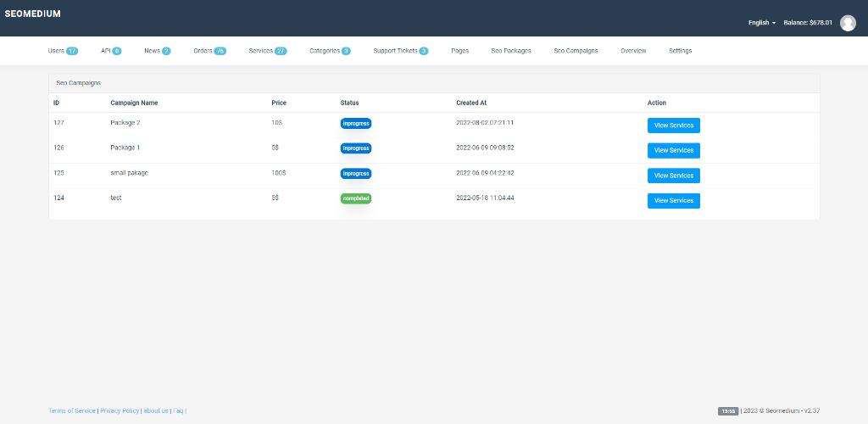This screenshot has height=424, width=868.
Task: Click date 2022-06-09 09:08:52
Action: click(x=485, y=148)
